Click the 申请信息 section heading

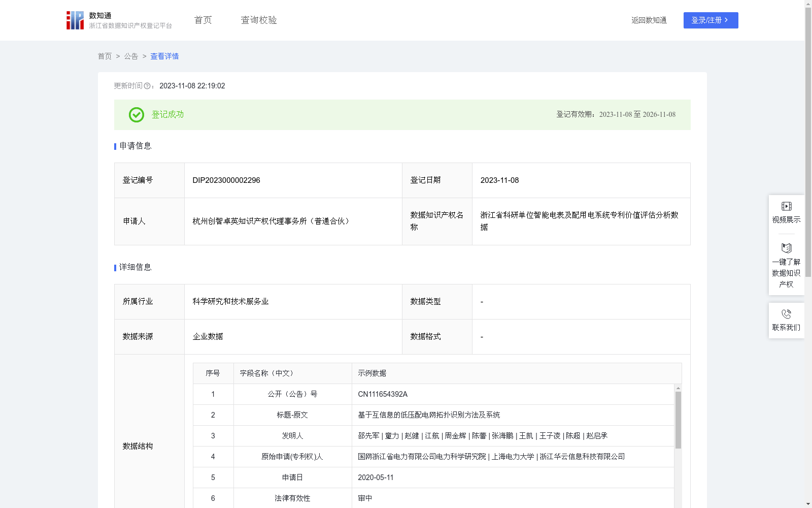135,146
